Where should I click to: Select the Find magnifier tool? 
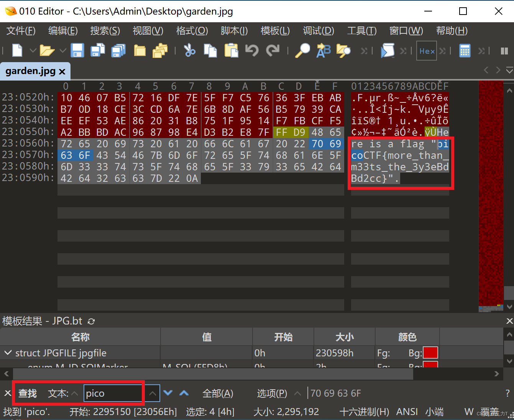click(303, 50)
